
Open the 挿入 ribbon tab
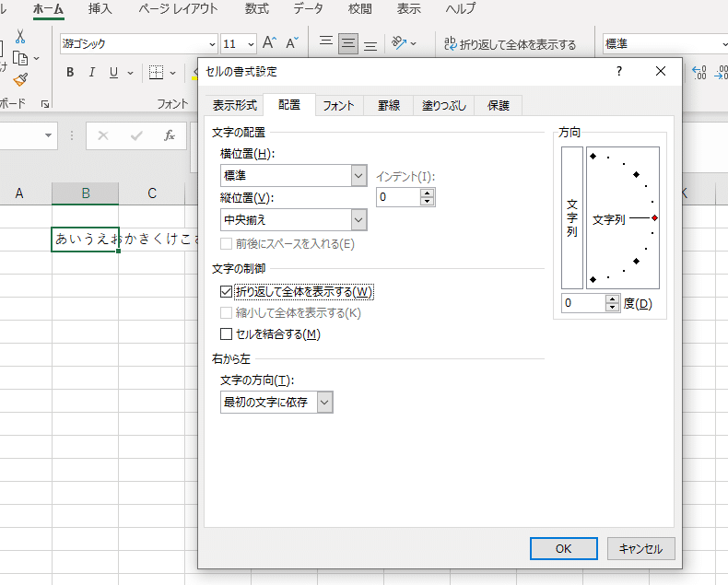[x=100, y=9]
